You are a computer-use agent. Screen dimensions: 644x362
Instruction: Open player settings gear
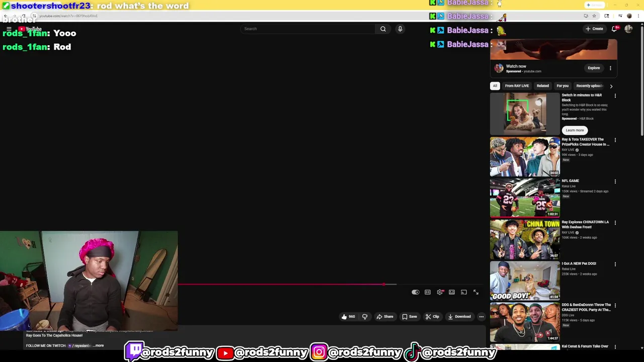point(440,292)
